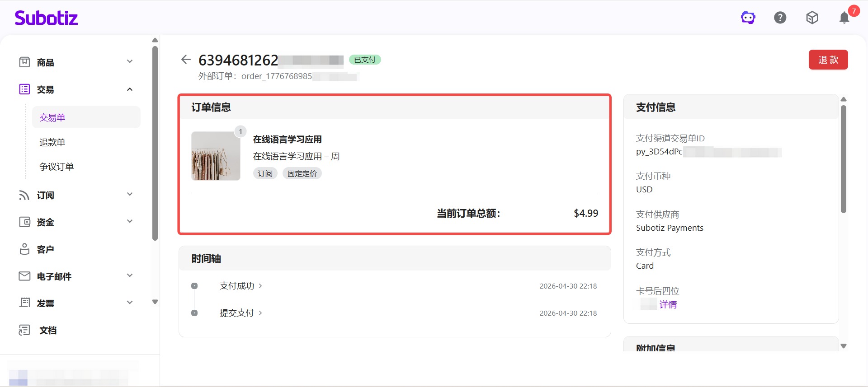868x387 pixels.
Task: Click the red 退款 refund button
Action: point(828,60)
